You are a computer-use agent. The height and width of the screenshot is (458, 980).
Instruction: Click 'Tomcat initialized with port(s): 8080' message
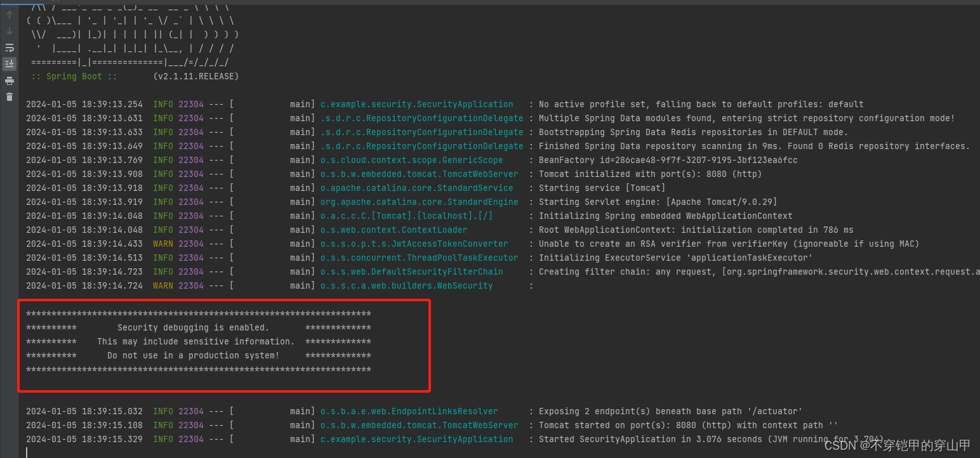[650, 174]
